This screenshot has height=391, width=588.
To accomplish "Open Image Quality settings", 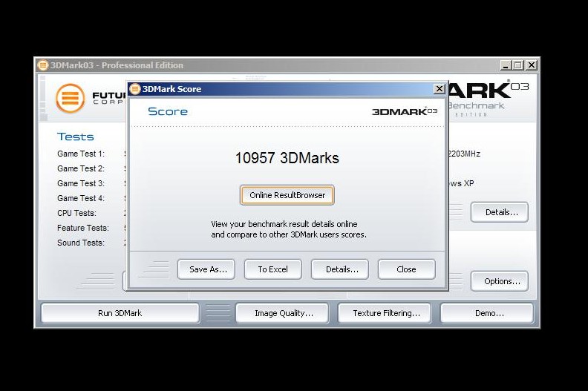I will [282, 313].
